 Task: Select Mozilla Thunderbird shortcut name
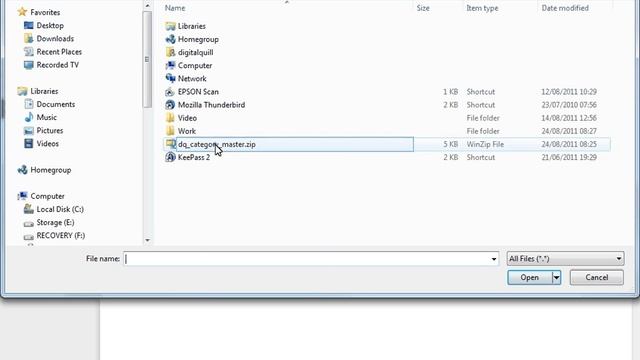tap(211, 104)
